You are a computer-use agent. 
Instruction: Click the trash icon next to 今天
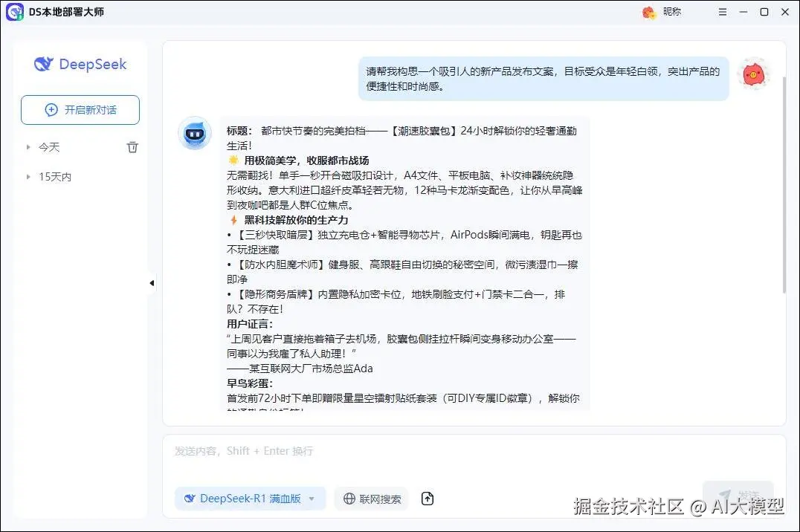pyautogui.click(x=132, y=147)
